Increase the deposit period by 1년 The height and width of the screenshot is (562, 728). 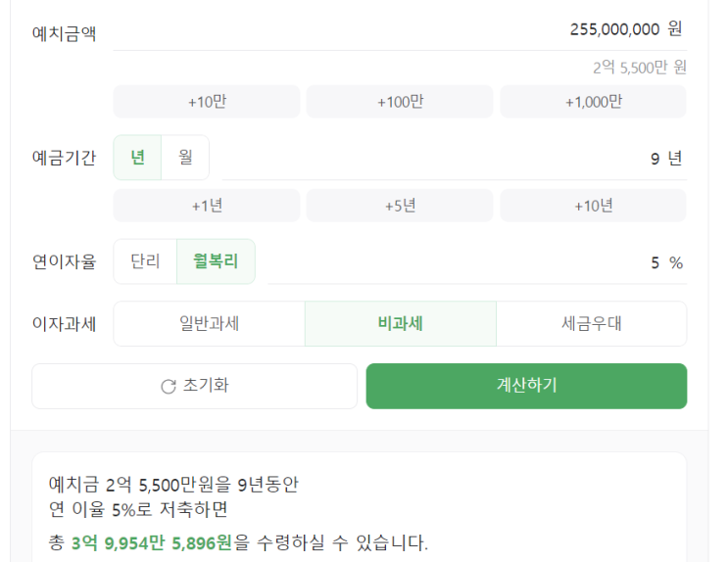(x=207, y=206)
